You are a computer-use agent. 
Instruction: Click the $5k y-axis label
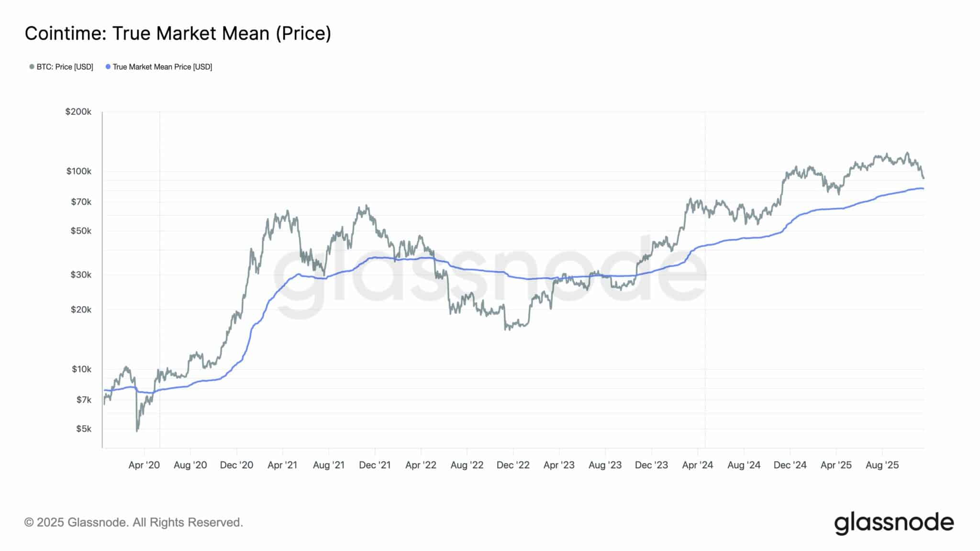point(83,429)
